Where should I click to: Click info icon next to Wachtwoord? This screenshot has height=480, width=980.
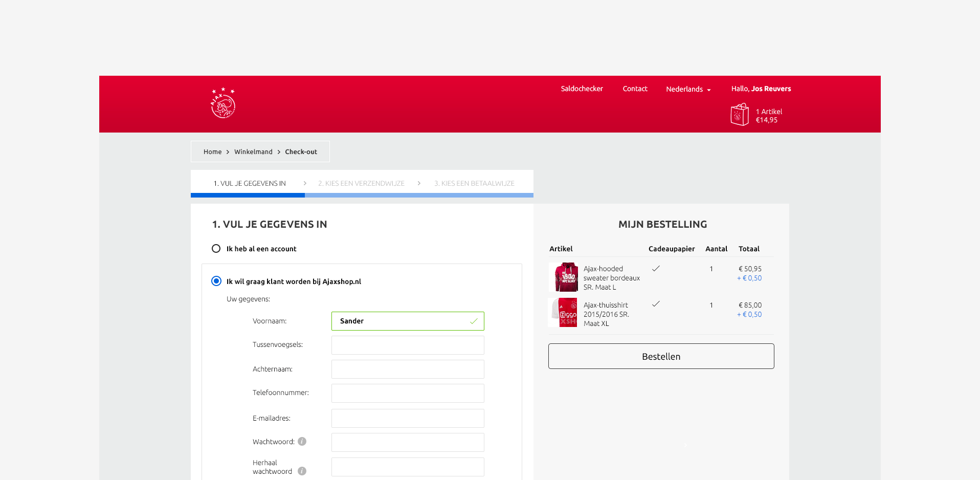(x=302, y=442)
